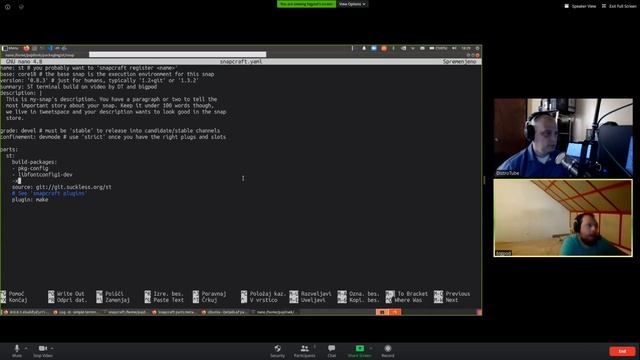
Task: Click the nano 'To Bracket' shortcut label
Action: pos(413,294)
